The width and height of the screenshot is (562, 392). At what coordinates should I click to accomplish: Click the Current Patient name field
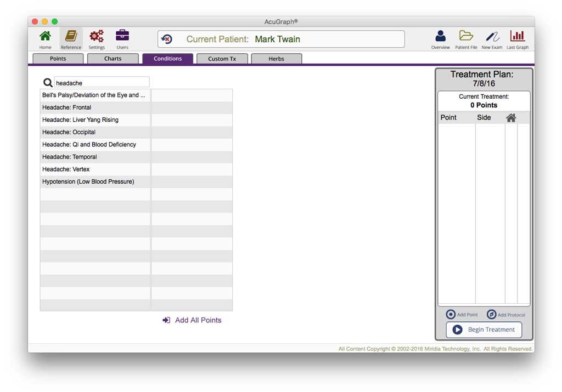281,39
